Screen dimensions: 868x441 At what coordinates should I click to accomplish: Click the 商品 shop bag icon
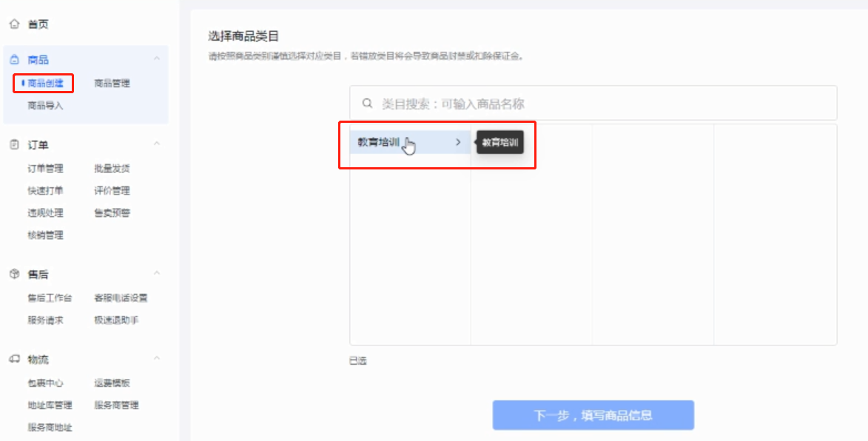pyautogui.click(x=14, y=59)
